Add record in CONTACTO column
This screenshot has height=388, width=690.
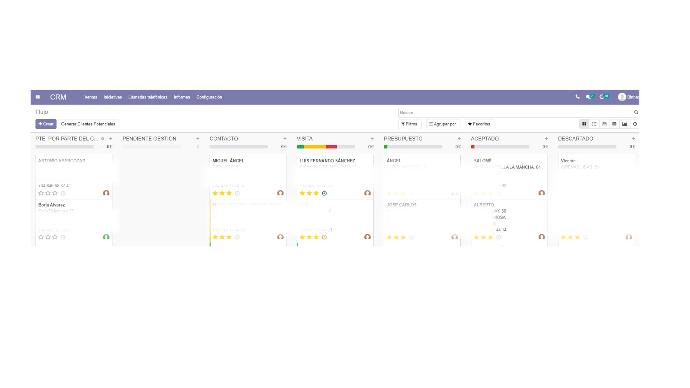285,139
